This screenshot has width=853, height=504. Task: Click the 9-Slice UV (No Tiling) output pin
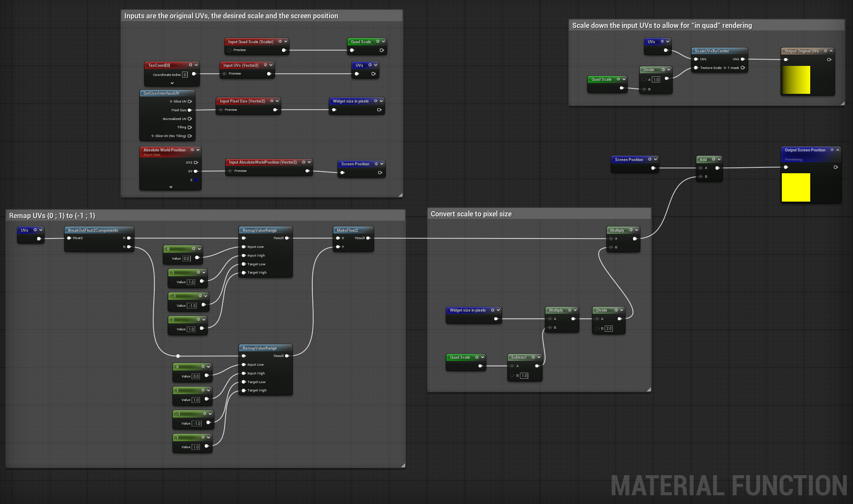point(189,136)
